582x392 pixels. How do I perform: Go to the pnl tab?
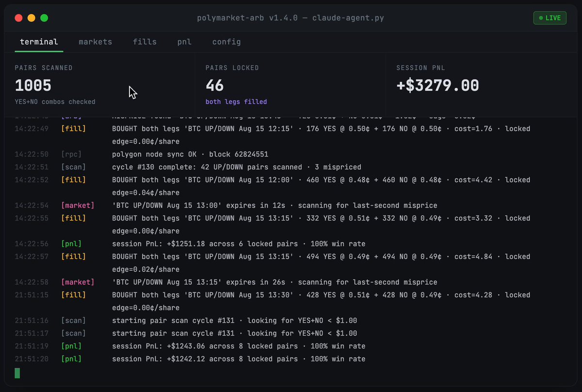184,42
